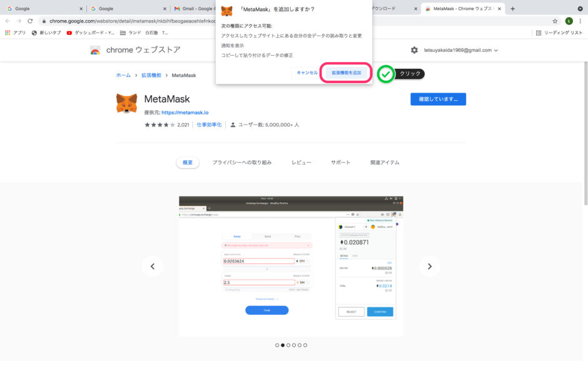
Task: Open the 仕事効率化 category link
Action: click(209, 125)
